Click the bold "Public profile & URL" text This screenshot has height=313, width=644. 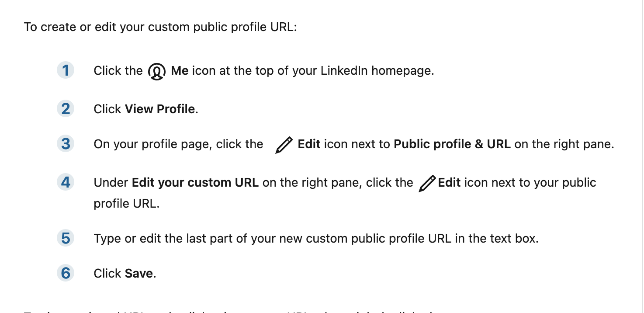point(452,144)
